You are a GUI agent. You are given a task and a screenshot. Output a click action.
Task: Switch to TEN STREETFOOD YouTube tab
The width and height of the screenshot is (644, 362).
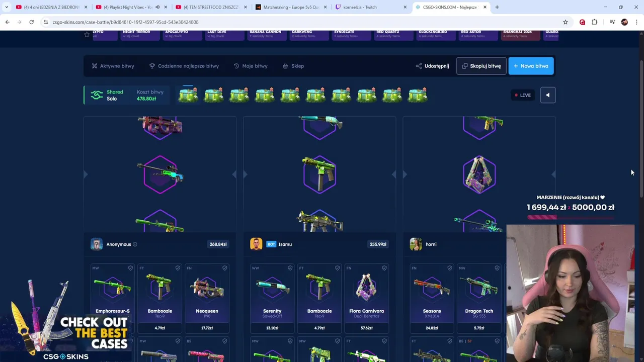click(210, 7)
